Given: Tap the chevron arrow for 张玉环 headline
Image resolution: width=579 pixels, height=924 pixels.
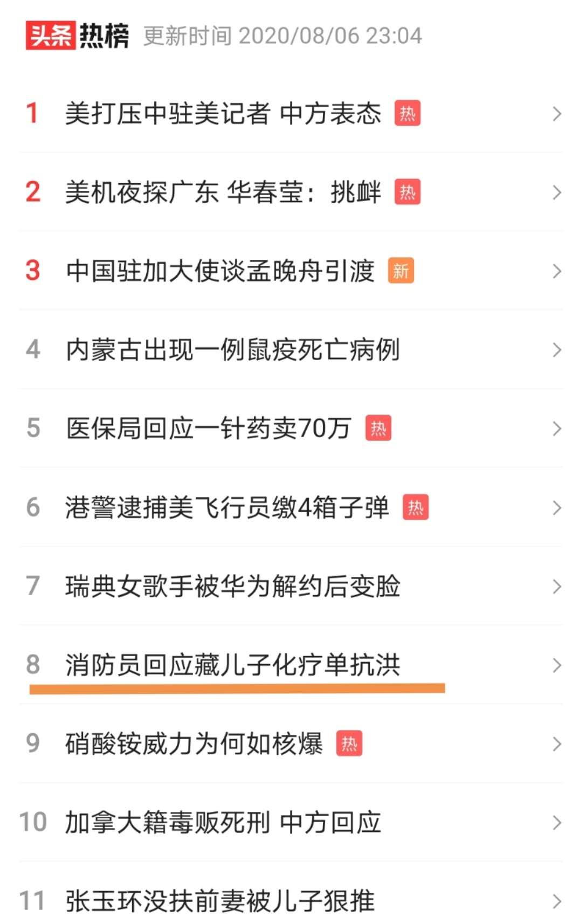Looking at the screenshot, I should point(557,901).
